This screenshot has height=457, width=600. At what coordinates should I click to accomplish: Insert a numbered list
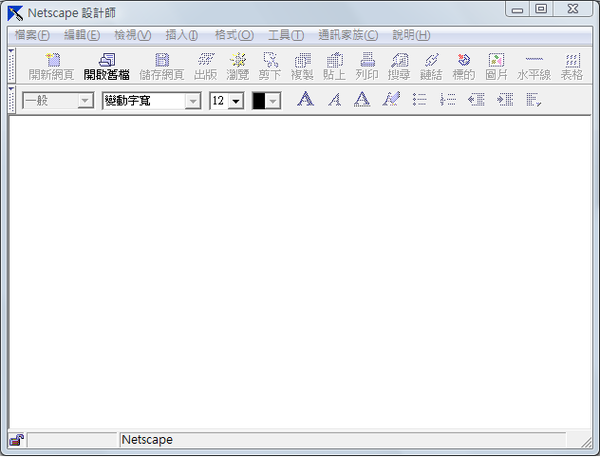448,100
